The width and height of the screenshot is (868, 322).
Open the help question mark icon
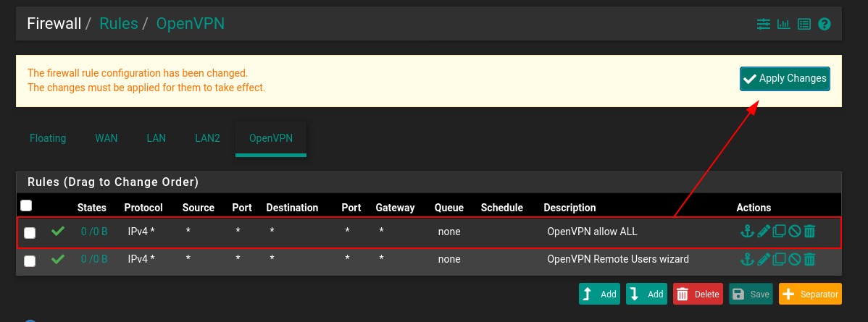tap(825, 24)
